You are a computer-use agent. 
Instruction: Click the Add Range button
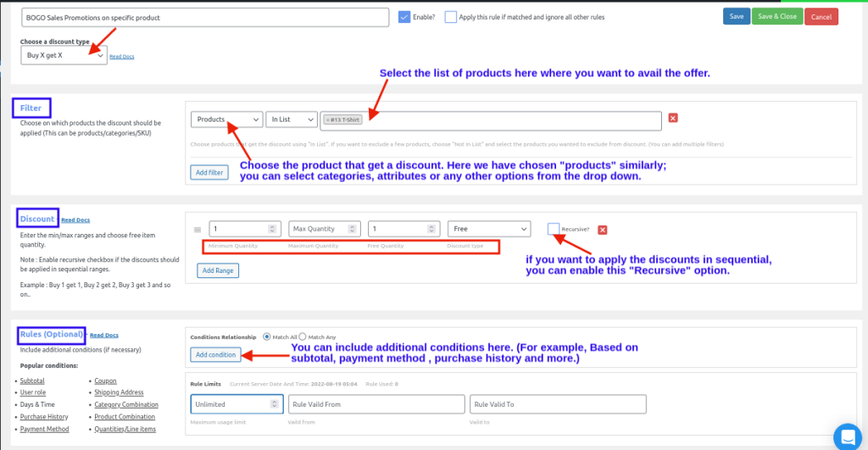(218, 270)
